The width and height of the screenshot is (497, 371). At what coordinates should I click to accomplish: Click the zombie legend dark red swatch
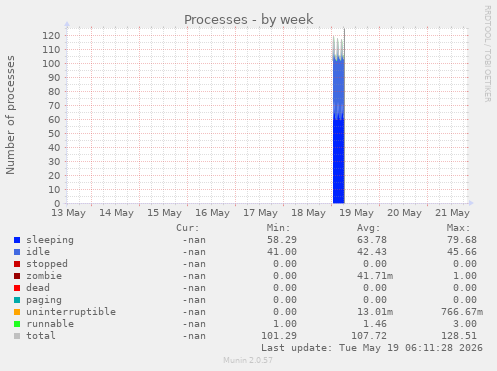17,276
